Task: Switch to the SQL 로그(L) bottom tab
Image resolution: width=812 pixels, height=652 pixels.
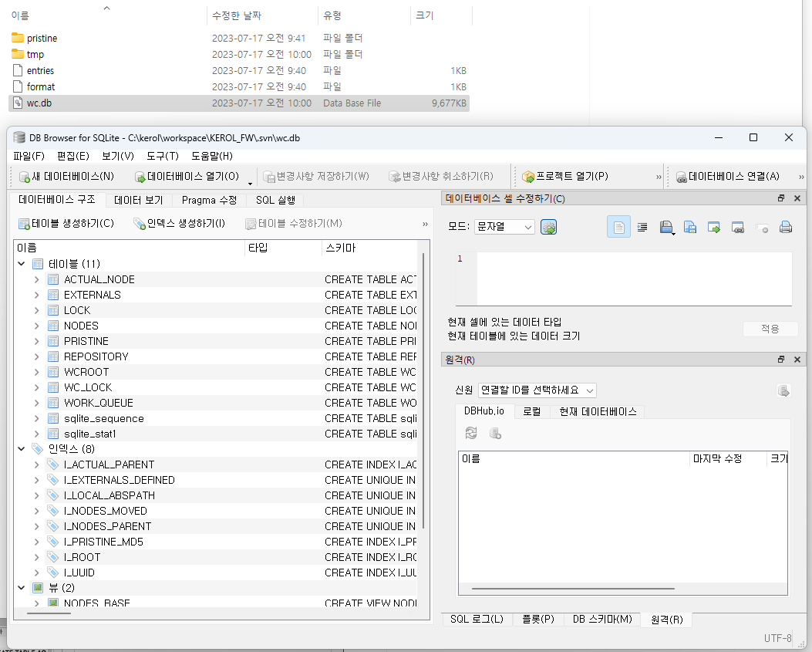Action: (x=477, y=620)
